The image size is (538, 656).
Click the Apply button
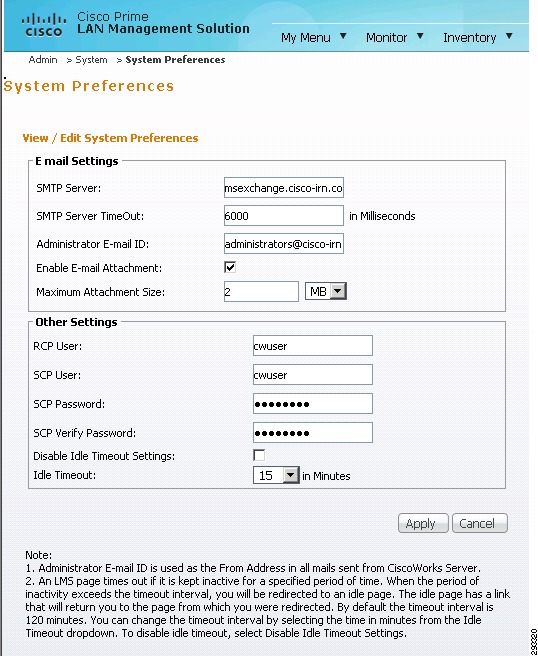[x=423, y=523]
